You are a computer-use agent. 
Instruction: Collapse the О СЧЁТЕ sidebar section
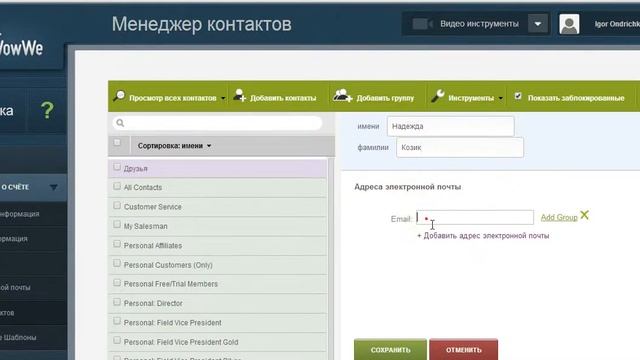tap(53, 187)
